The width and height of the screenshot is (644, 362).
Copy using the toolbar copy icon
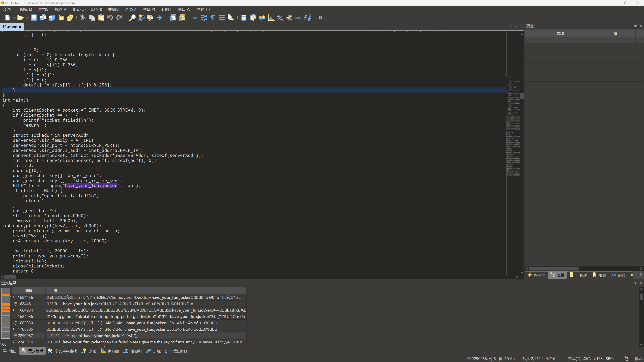click(92, 18)
